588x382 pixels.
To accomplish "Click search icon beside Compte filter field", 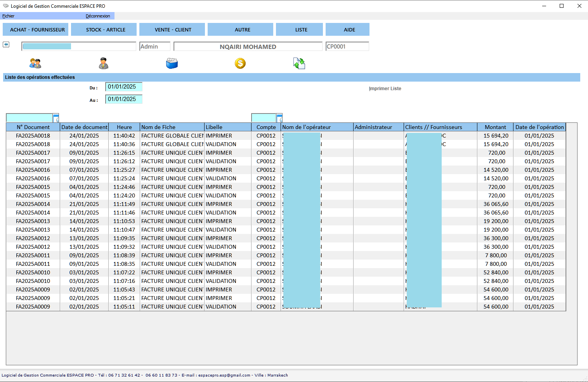I will point(279,118).
